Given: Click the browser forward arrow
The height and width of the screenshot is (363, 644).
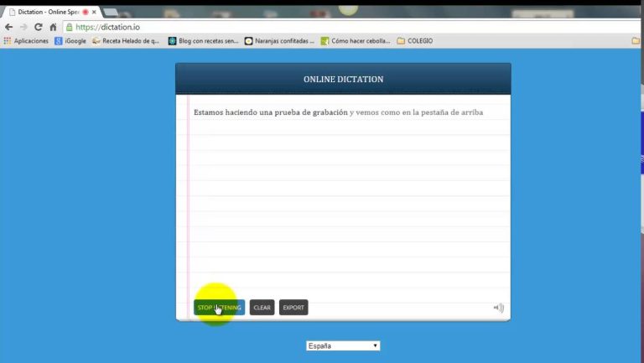Looking at the screenshot, I should 23,27.
